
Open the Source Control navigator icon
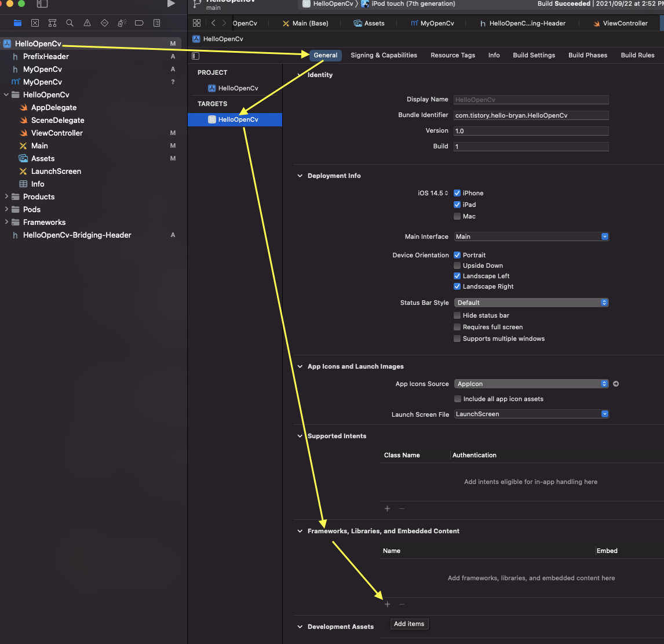click(x=35, y=23)
